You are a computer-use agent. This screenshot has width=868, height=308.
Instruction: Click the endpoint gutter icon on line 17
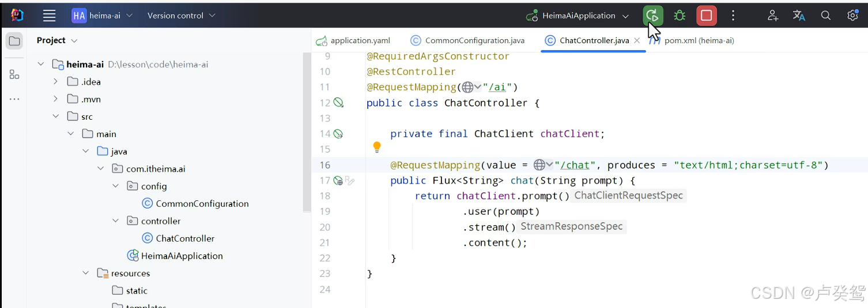(339, 181)
